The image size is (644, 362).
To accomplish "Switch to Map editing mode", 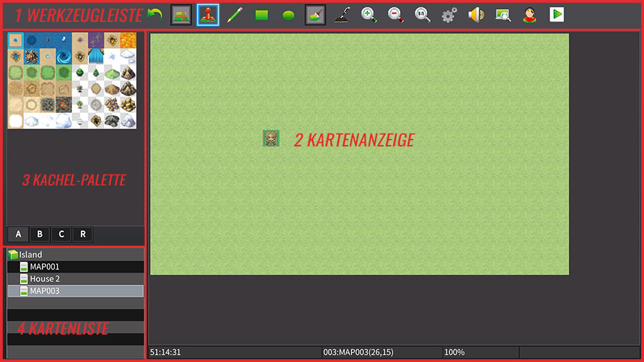I will pos(181,14).
